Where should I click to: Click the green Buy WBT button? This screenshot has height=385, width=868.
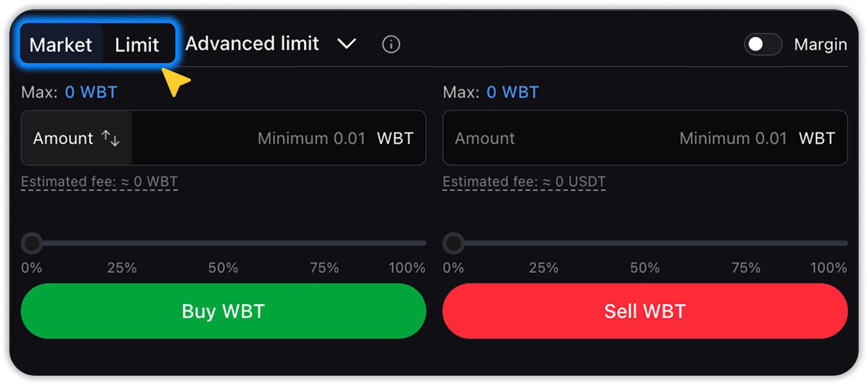point(223,311)
